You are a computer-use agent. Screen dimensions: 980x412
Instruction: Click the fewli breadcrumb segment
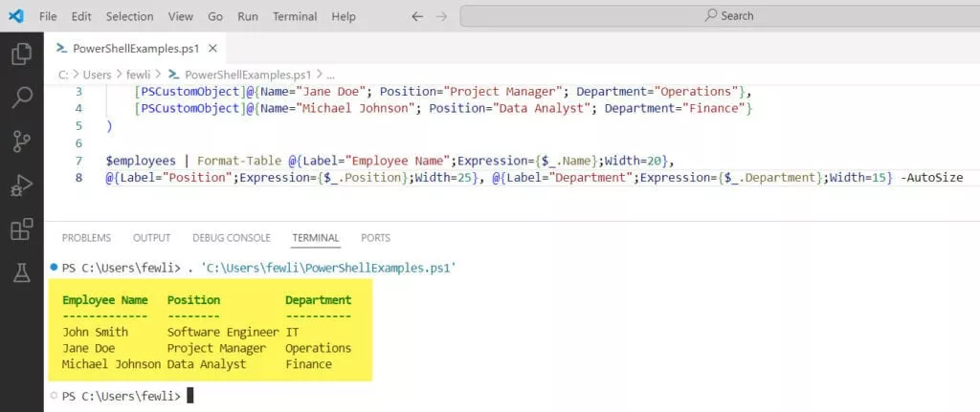(x=138, y=75)
